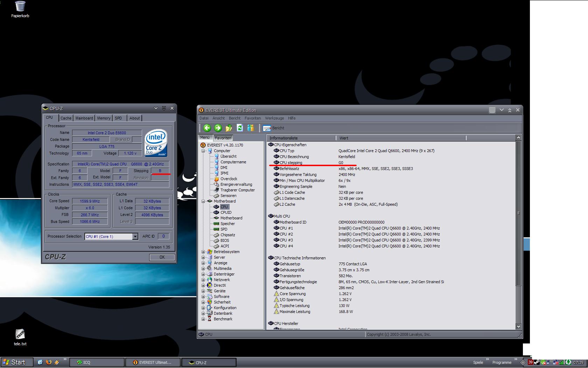This screenshot has height=368, width=588.
Task: Open the Overclock page in EVEREST
Action: [x=229, y=179]
